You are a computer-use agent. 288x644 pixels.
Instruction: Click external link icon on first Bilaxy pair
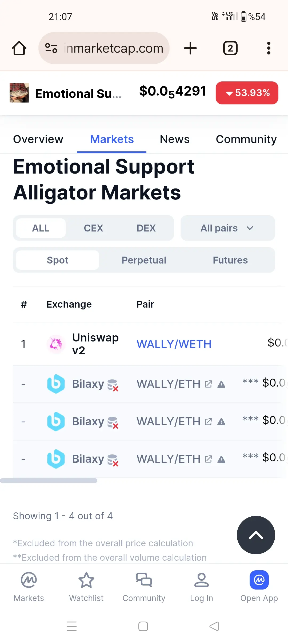pyautogui.click(x=209, y=384)
